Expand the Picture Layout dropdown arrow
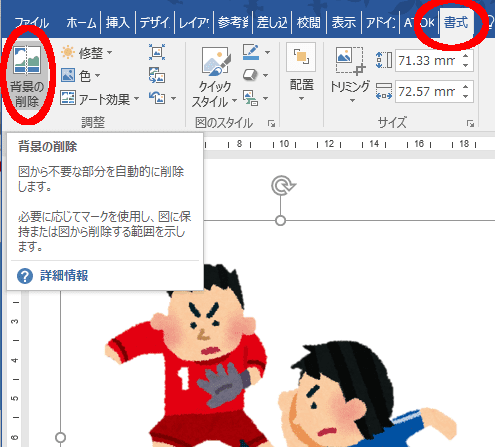 coord(266,98)
